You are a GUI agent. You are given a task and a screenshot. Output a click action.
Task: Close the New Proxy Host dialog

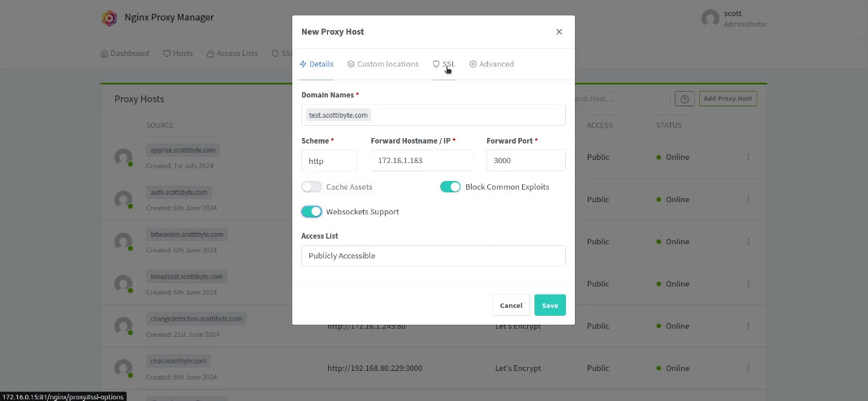tap(559, 32)
